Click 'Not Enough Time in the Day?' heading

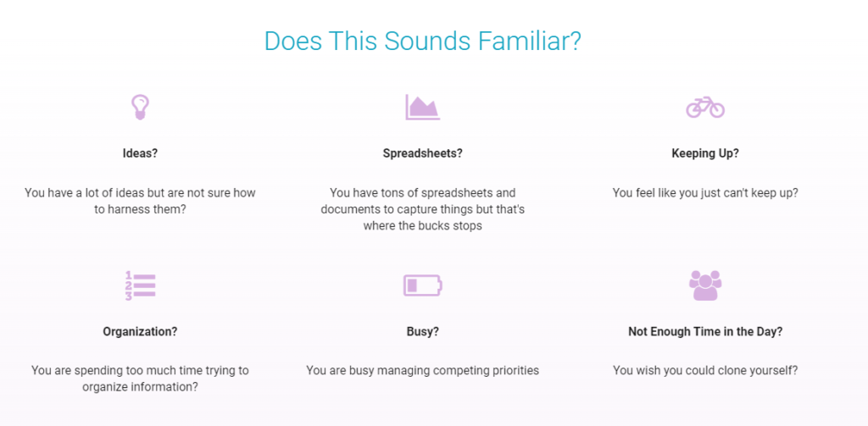[x=704, y=331]
